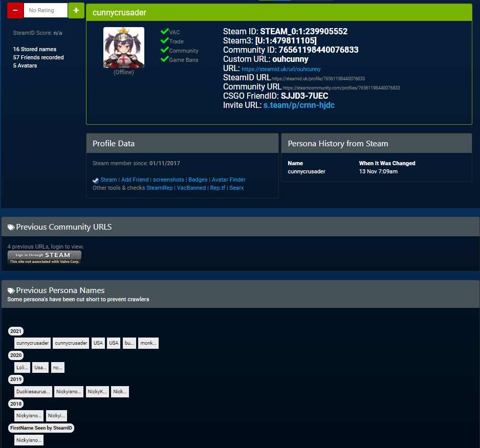Click the nc... name tag
Image resolution: width=480 pixels, height=448 pixels.
pyautogui.click(x=57, y=368)
